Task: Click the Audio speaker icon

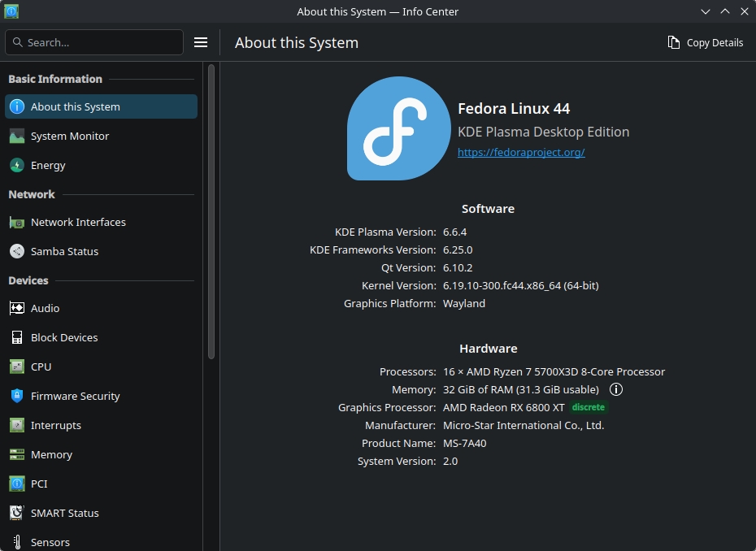Action: point(17,308)
